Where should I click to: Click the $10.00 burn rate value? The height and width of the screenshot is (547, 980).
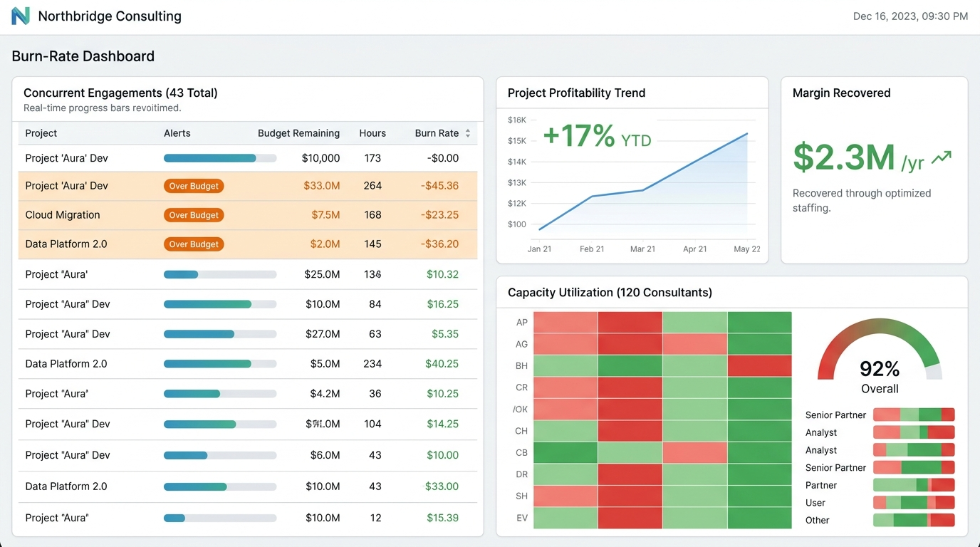442,455
